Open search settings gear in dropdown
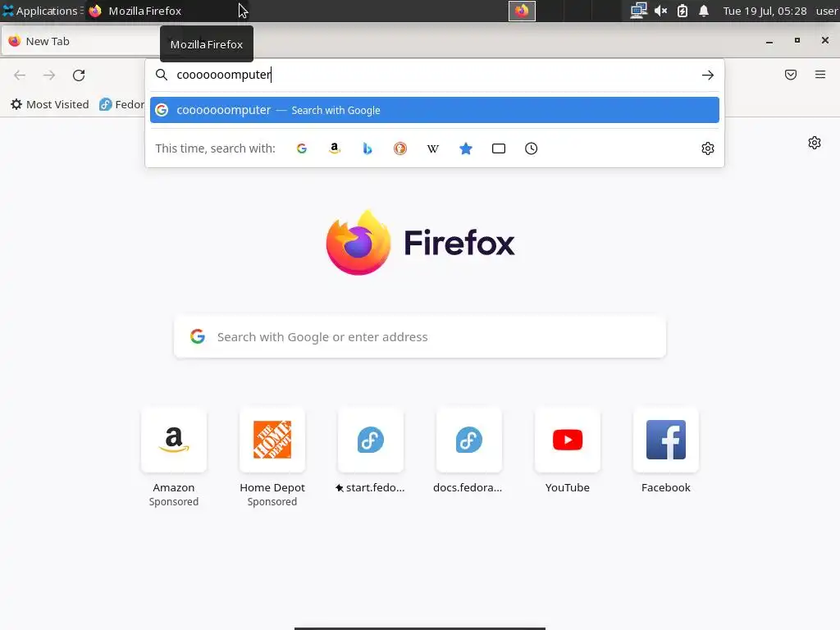Viewport: 840px width, 630px height. pyautogui.click(x=708, y=148)
